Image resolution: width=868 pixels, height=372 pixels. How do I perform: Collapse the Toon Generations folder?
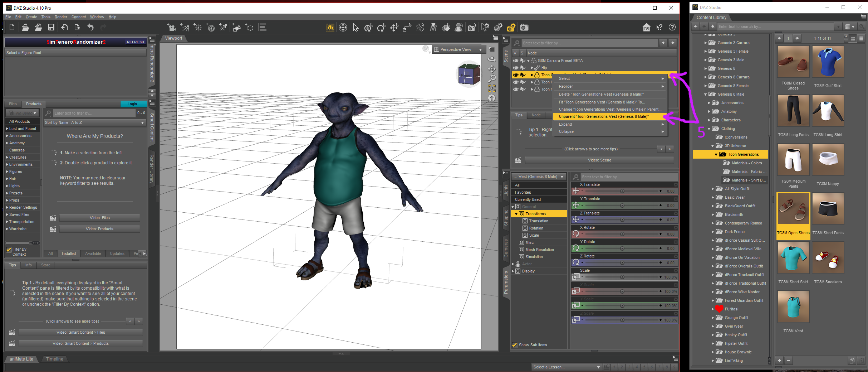pyautogui.click(x=716, y=154)
